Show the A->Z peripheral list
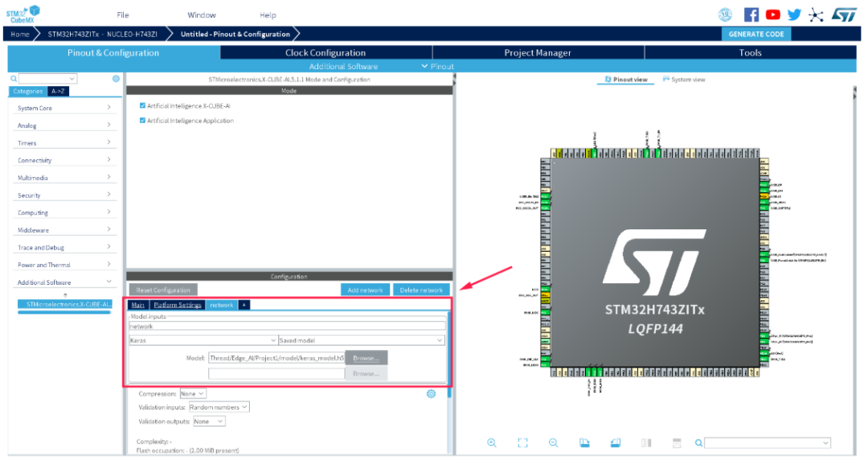The image size is (868, 461). click(x=58, y=92)
